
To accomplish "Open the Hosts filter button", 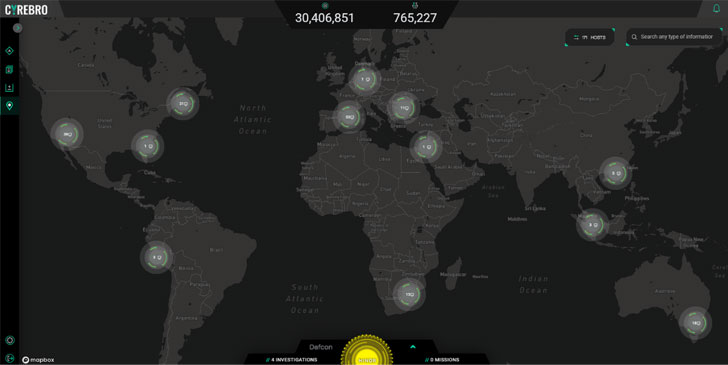I will coord(590,37).
